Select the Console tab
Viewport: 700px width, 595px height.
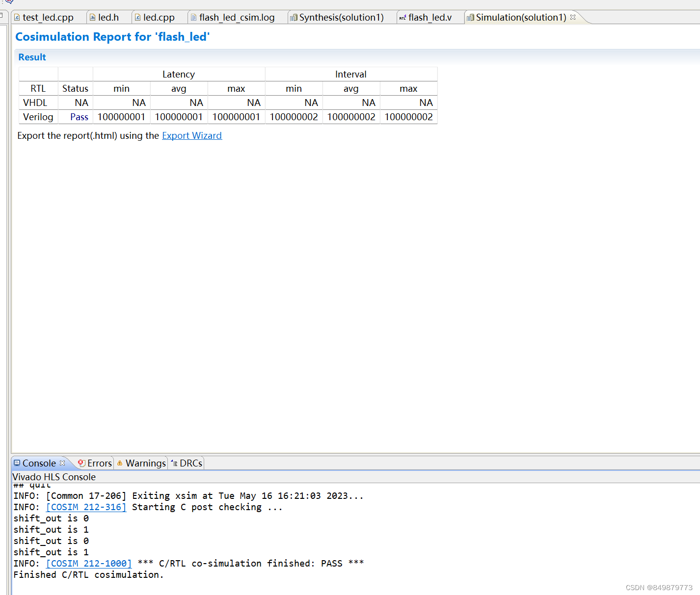[x=39, y=464]
